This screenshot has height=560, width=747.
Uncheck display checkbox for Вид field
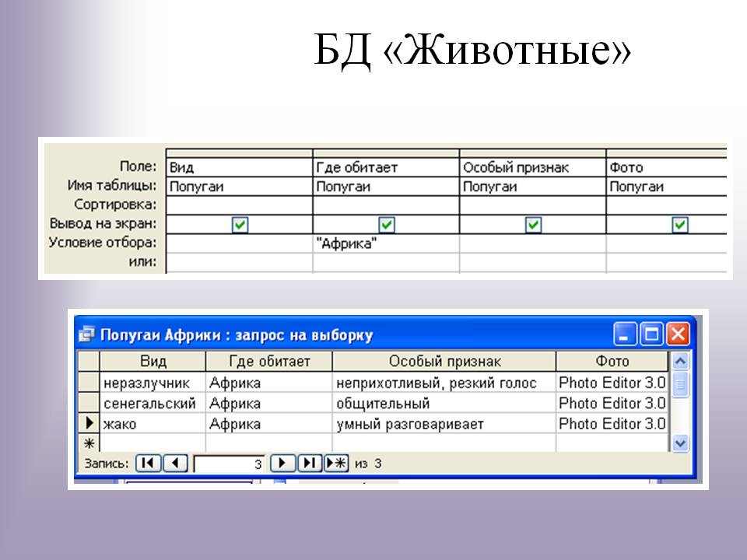point(240,224)
